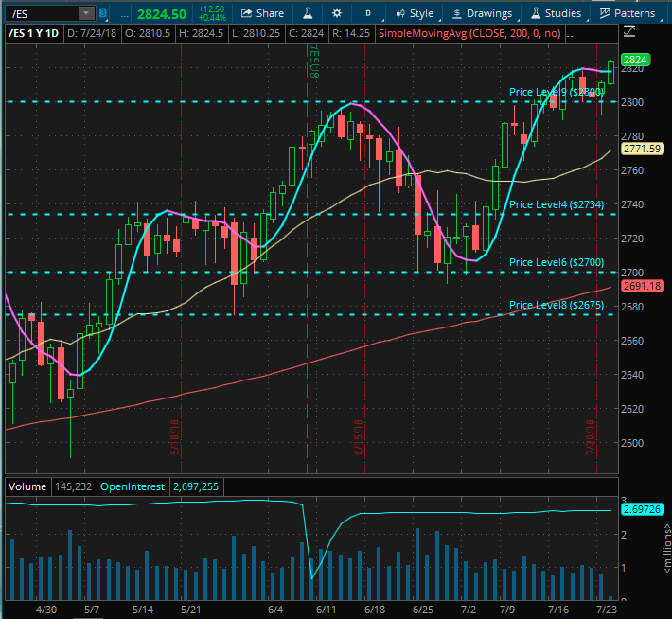Viewport: 672px width, 619px height.
Task: Click the high value H: 2824.5
Action: [x=201, y=33]
